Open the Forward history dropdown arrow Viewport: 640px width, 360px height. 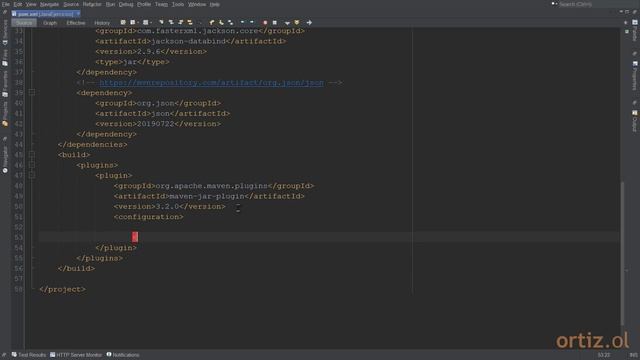pyautogui.click(x=151, y=22)
